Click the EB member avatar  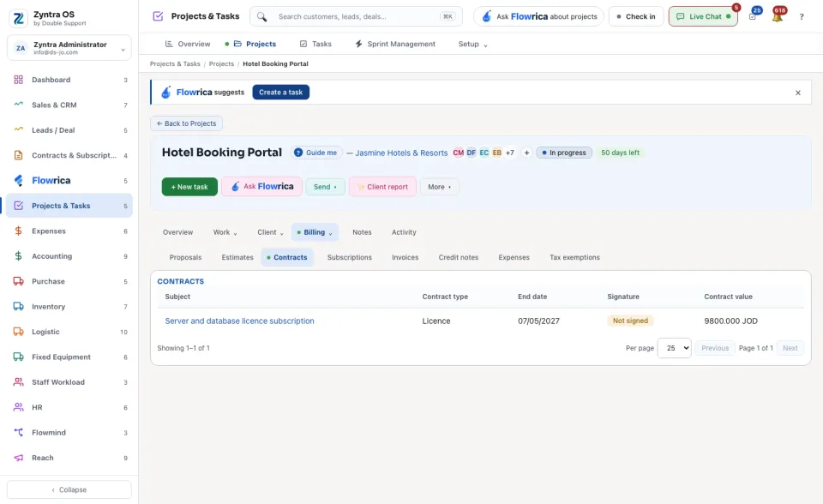click(497, 153)
